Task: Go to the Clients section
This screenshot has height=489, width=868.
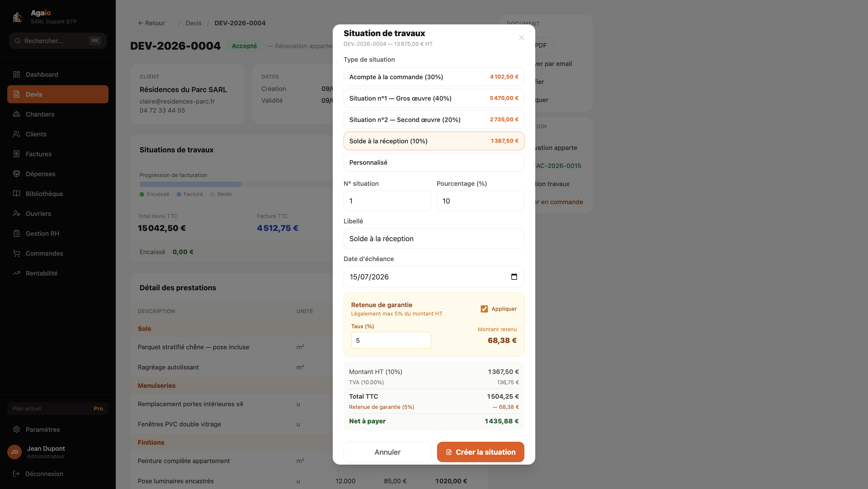Action: coord(58,134)
